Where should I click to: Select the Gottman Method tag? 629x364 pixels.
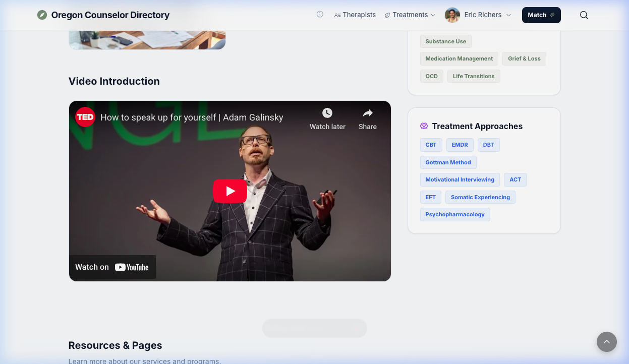(x=448, y=162)
